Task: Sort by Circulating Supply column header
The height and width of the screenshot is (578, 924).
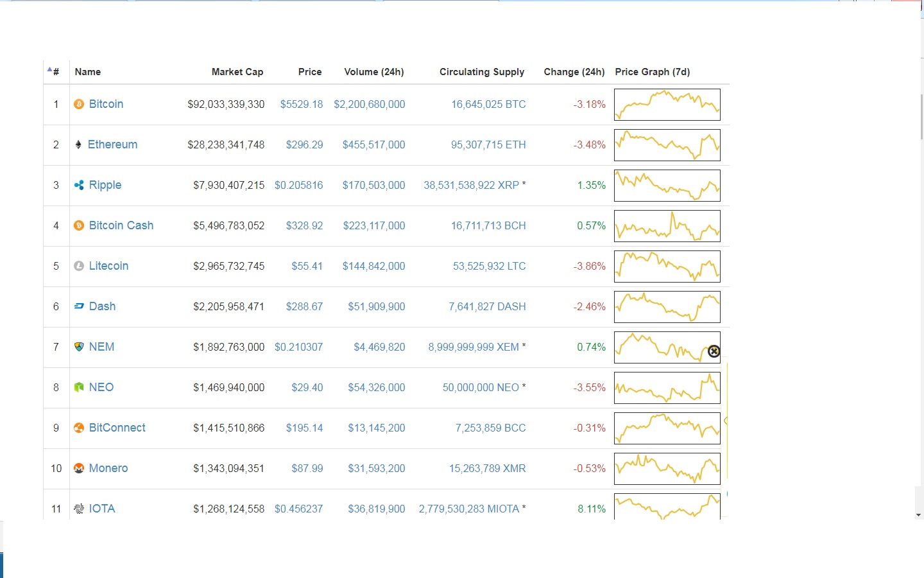Action: coord(482,72)
